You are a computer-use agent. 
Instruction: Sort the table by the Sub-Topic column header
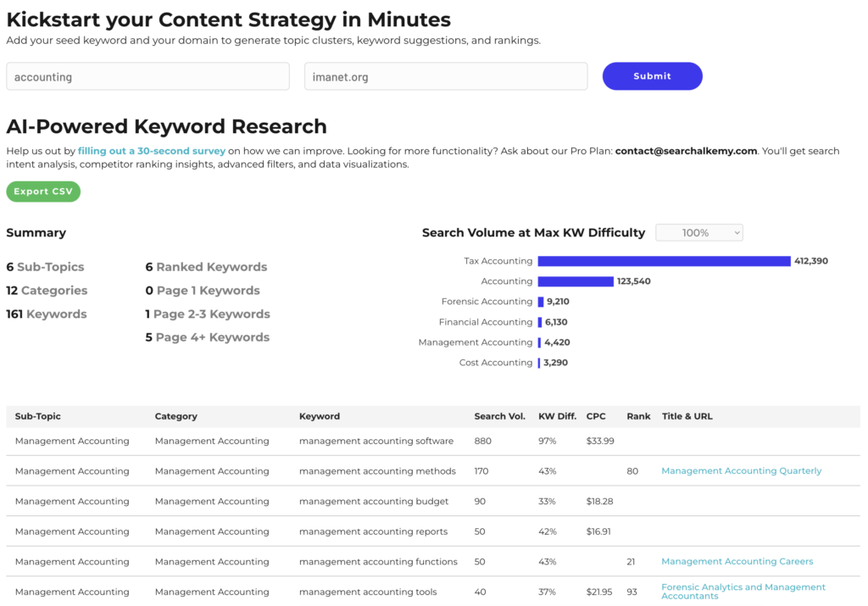click(x=38, y=416)
